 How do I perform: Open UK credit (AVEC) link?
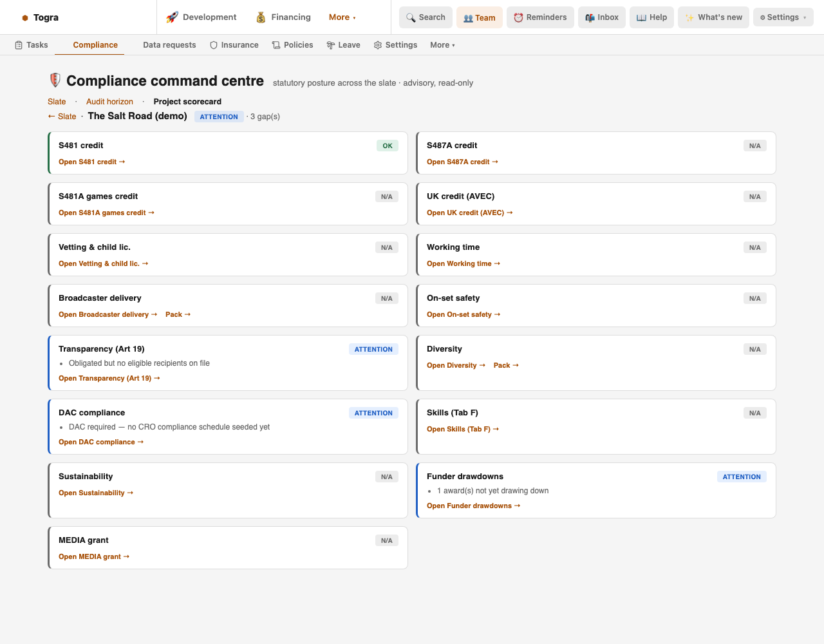tap(470, 213)
